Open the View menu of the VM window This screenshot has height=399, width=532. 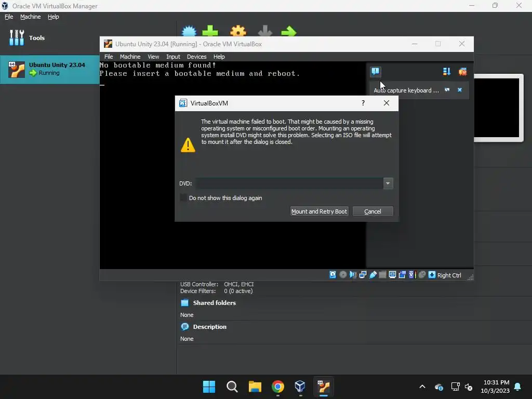pyautogui.click(x=153, y=57)
